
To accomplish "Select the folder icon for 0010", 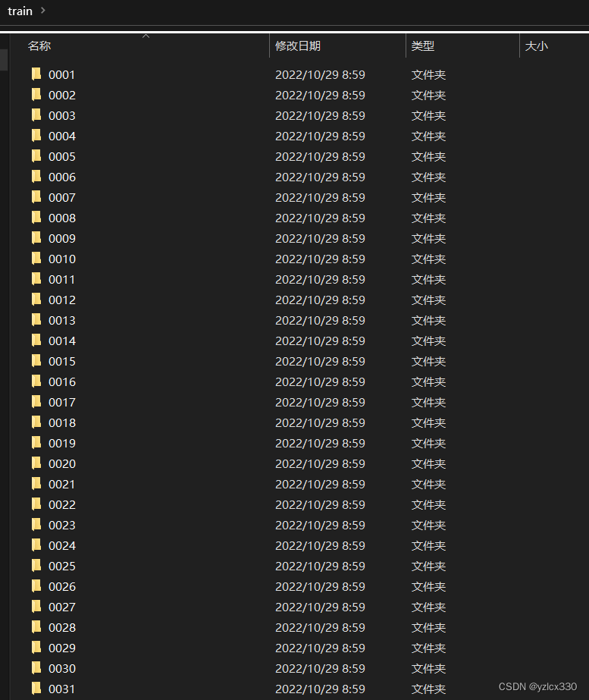I will (36, 259).
